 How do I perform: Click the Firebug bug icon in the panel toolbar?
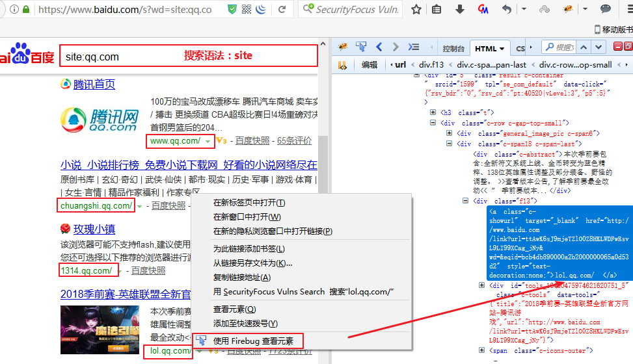coord(343,47)
